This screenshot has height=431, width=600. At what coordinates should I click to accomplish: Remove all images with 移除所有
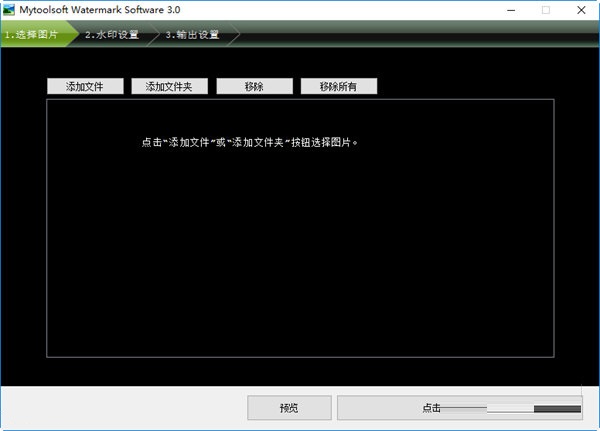point(339,86)
